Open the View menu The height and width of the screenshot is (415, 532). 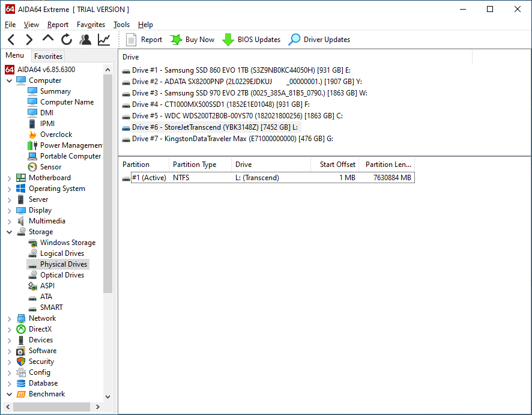tap(31, 25)
